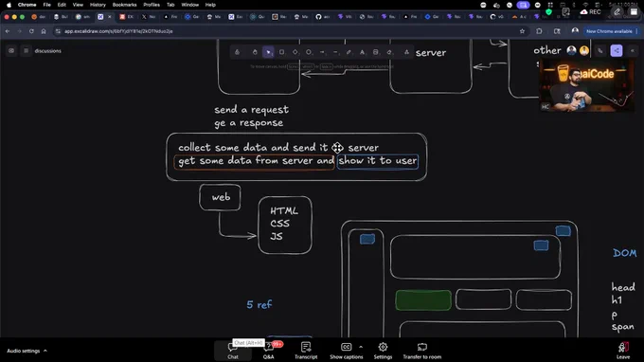Select the Eraser tool
Screen dimensions: 644x362
[389, 52]
